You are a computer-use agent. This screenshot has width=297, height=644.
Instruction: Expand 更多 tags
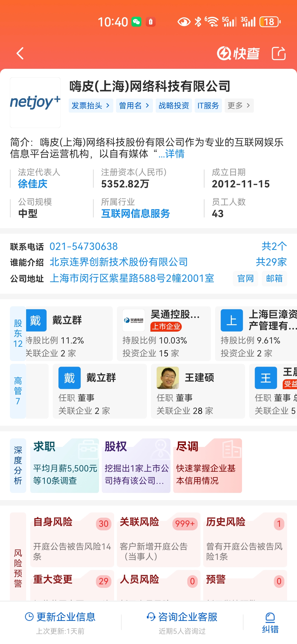click(x=239, y=106)
